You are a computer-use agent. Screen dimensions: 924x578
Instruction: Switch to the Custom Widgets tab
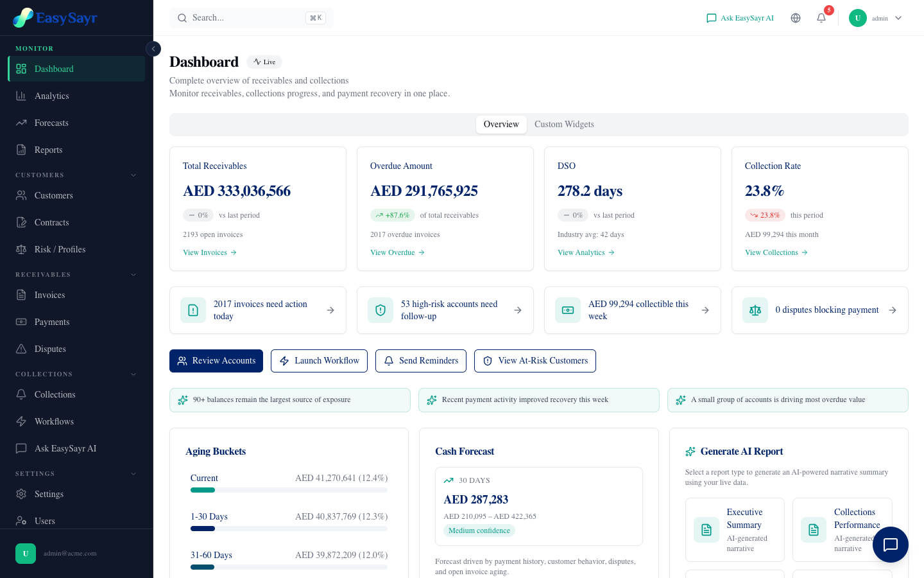tap(564, 124)
